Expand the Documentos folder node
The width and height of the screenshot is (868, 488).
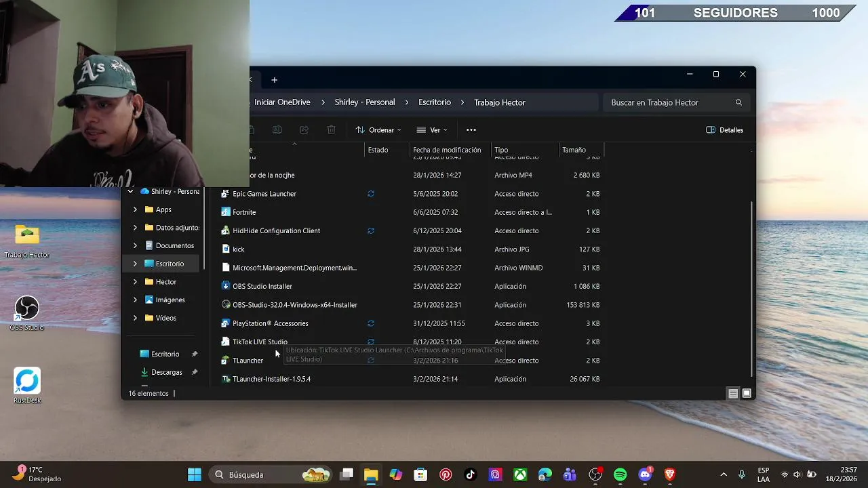135,245
